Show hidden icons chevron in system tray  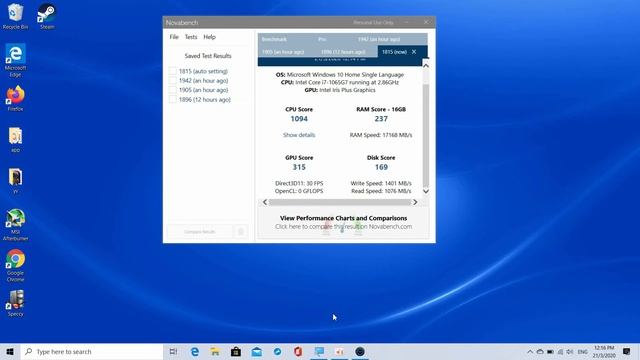pyautogui.click(x=530, y=351)
